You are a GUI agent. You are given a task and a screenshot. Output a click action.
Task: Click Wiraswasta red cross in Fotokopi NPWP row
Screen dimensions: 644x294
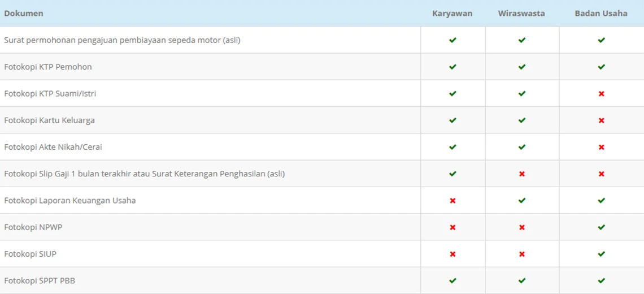click(521, 227)
